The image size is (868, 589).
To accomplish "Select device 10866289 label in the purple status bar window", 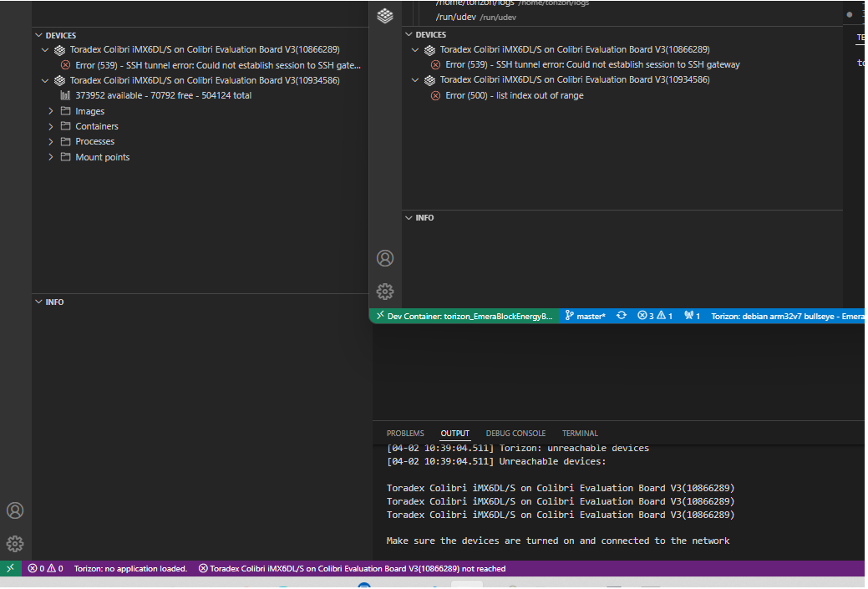I will coord(205,50).
